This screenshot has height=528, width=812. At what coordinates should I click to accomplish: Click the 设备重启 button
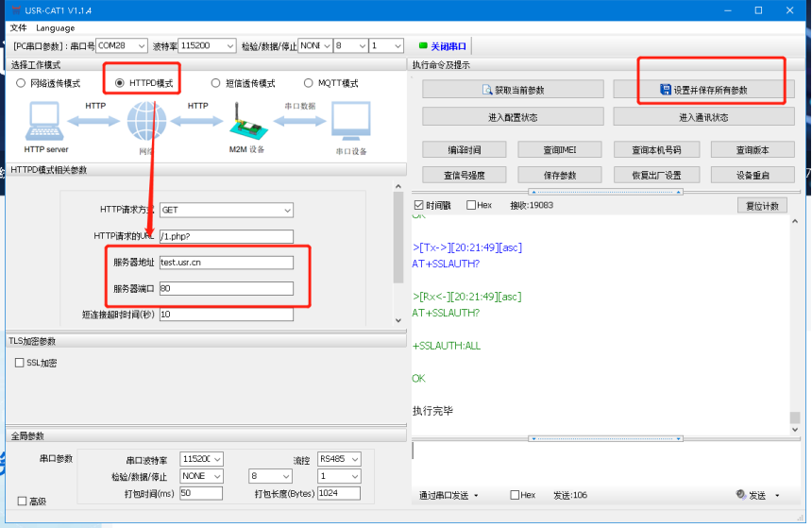[752, 175]
